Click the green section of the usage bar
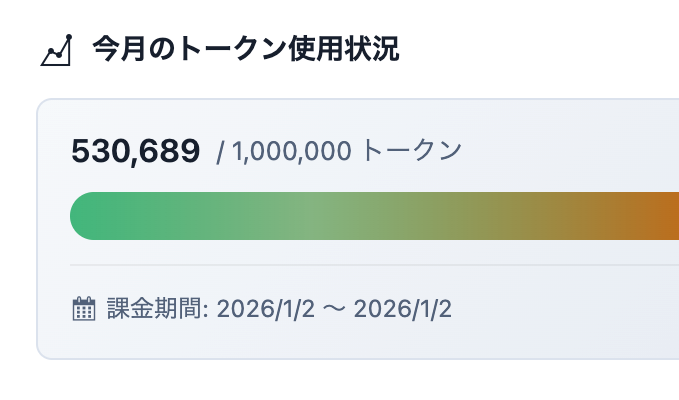 [x=150, y=216]
